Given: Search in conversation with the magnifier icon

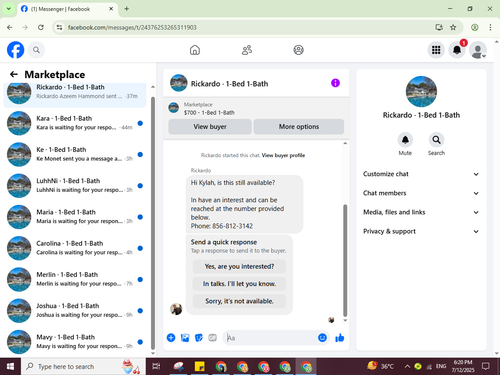Looking at the screenshot, I should coord(436,140).
